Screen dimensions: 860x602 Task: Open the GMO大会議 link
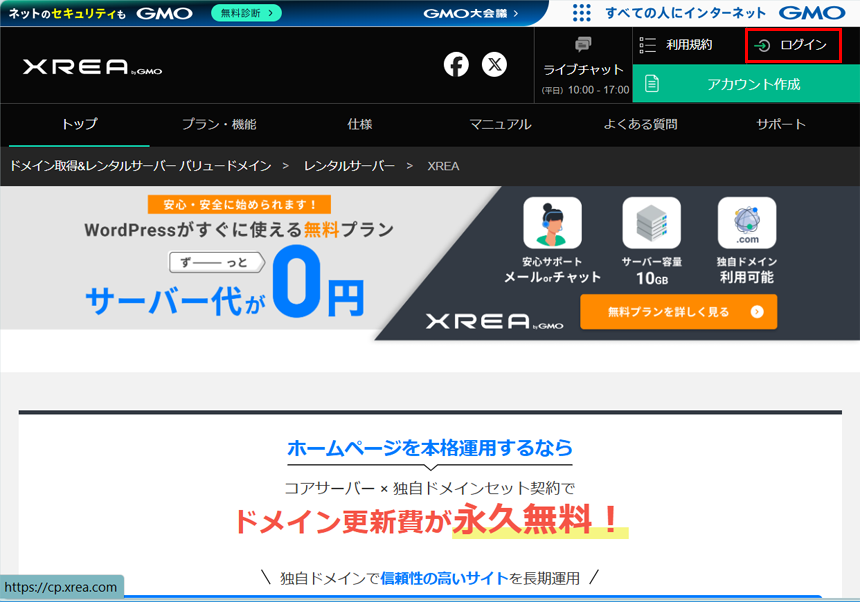[x=471, y=13]
